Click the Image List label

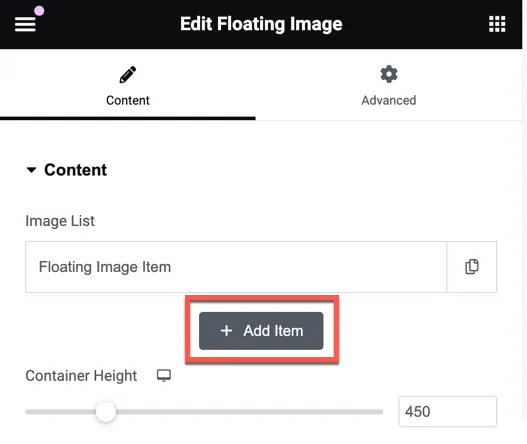point(60,221)
